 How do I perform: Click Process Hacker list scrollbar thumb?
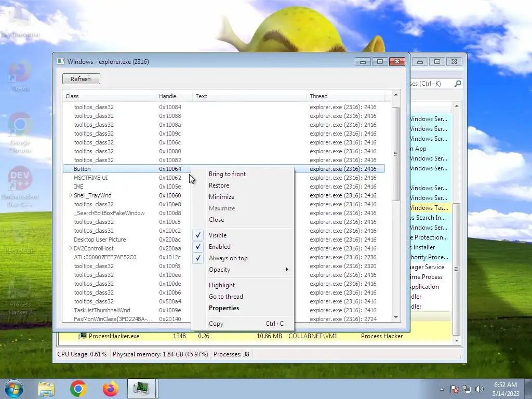pyautogui.click(x=457, y=269)
